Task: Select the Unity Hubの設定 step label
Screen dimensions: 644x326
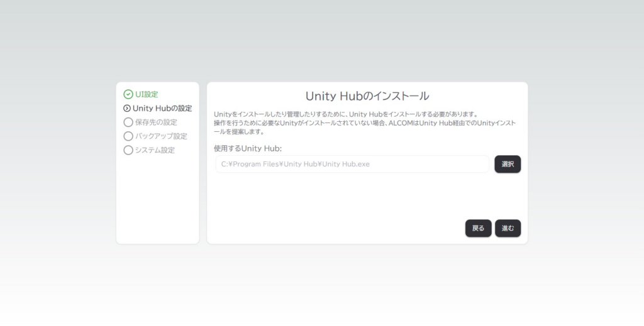Action: click(x=162, y=108)
